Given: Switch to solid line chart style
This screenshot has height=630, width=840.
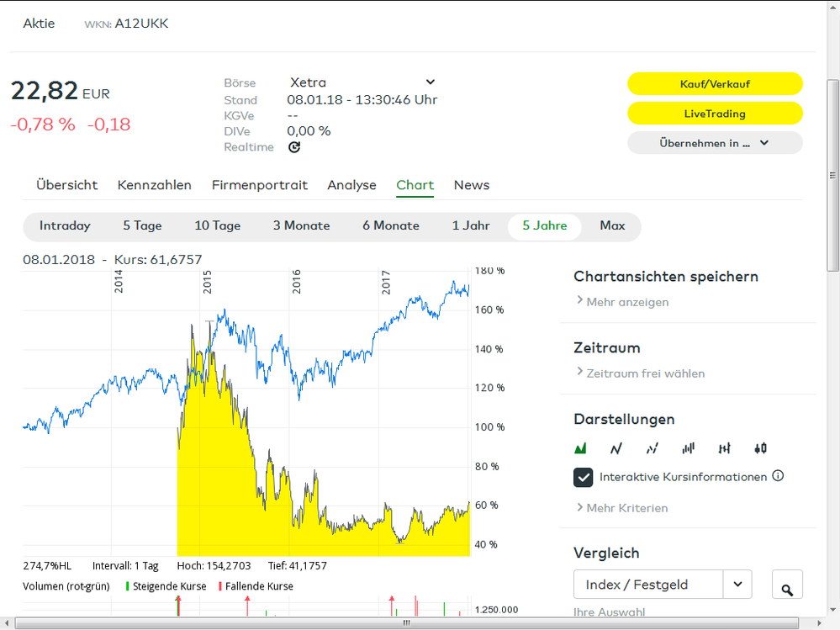Looking at the screenshot, I should pyautogui.click(x=616, y=448).
